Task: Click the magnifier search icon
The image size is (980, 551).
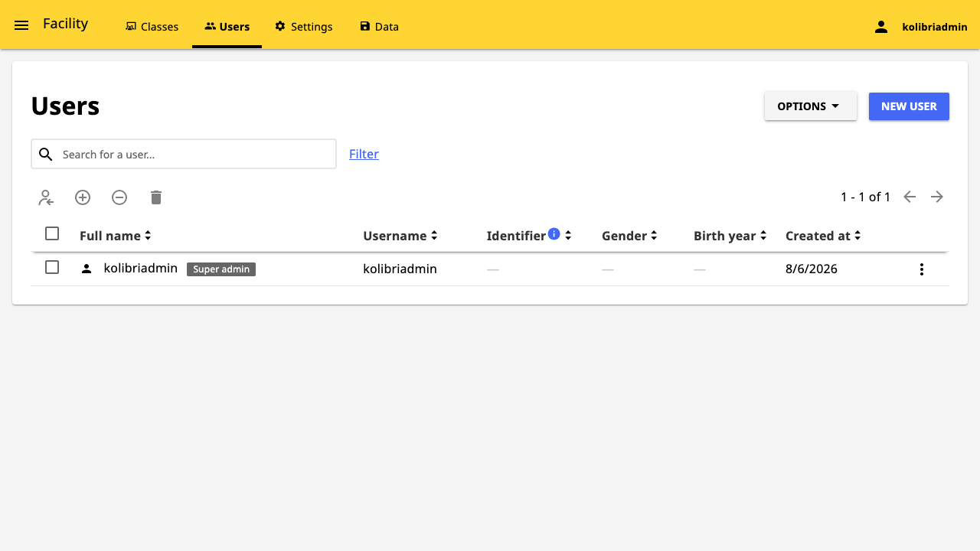Action: point(46,155)
